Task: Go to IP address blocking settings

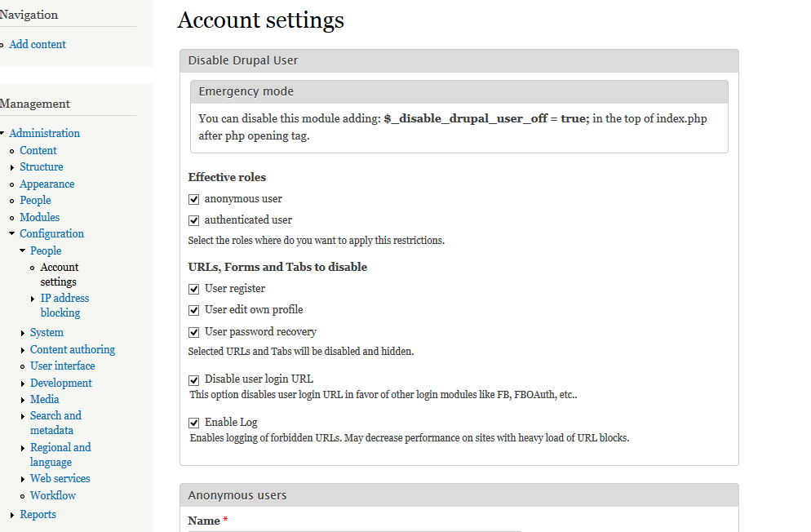Action: coord(64,298)
